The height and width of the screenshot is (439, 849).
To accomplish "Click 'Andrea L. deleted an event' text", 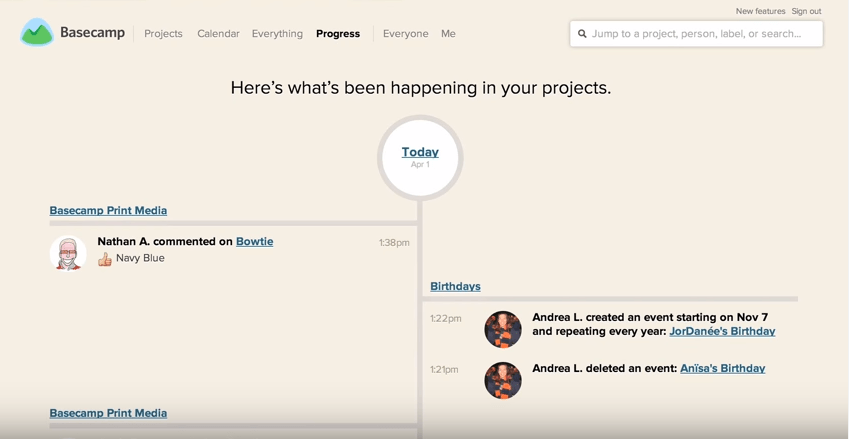I will tap(605, 368).
